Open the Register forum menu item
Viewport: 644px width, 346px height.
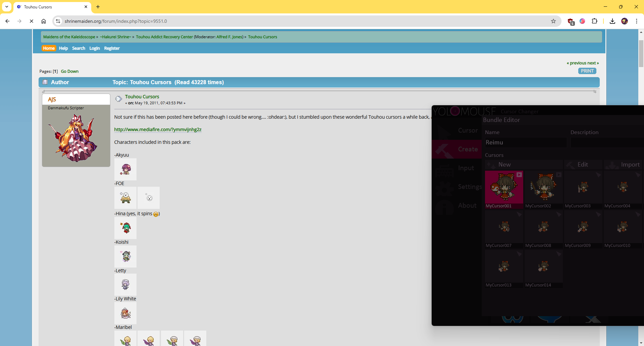pyautogui.click(x=112, y=48)
